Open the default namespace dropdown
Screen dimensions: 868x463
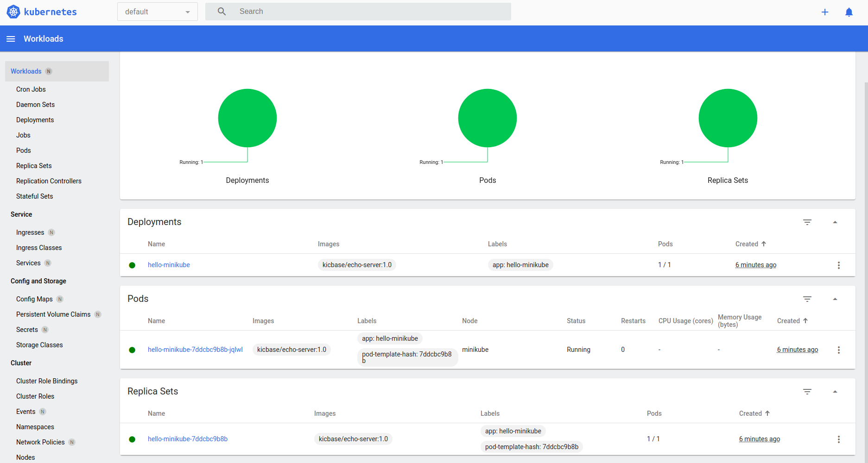[x=158, y=12]
